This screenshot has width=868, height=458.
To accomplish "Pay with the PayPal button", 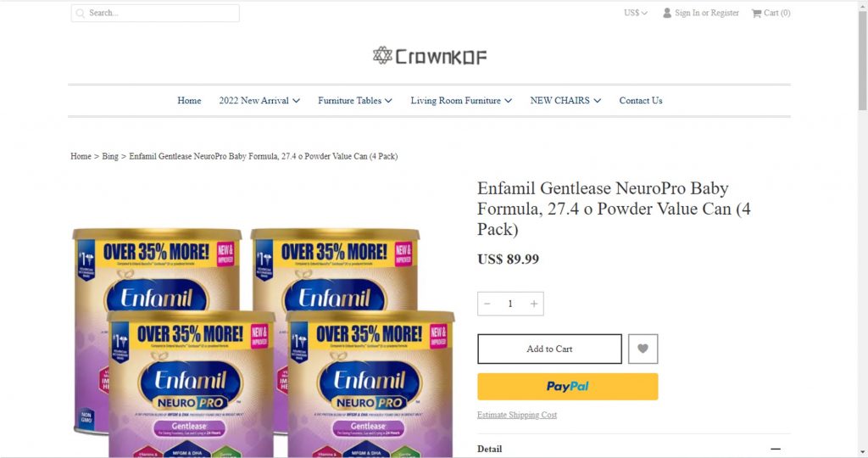I will click(x=567, y=387).
